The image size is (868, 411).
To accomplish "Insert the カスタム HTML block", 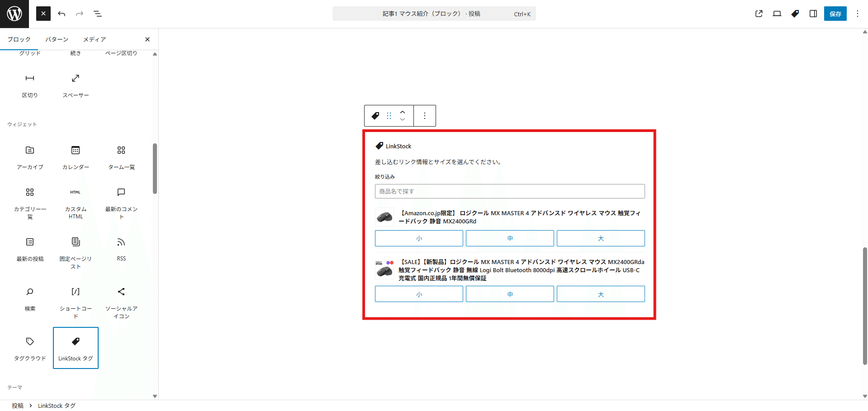I will tap(76, 204).
